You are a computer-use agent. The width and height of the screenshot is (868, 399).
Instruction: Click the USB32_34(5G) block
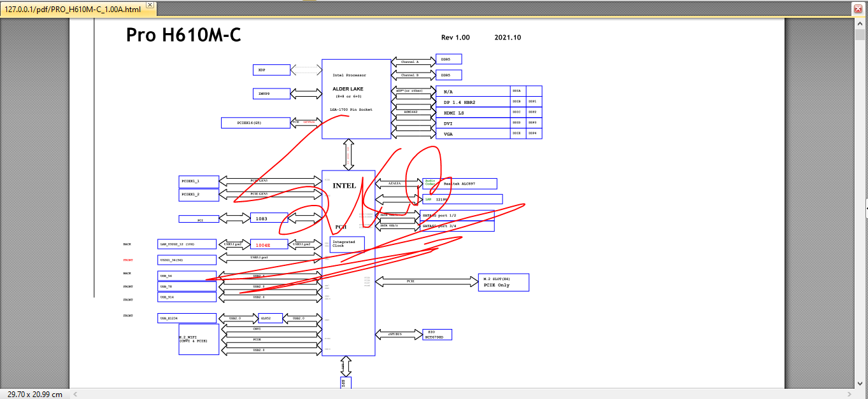tap(187, 260)
